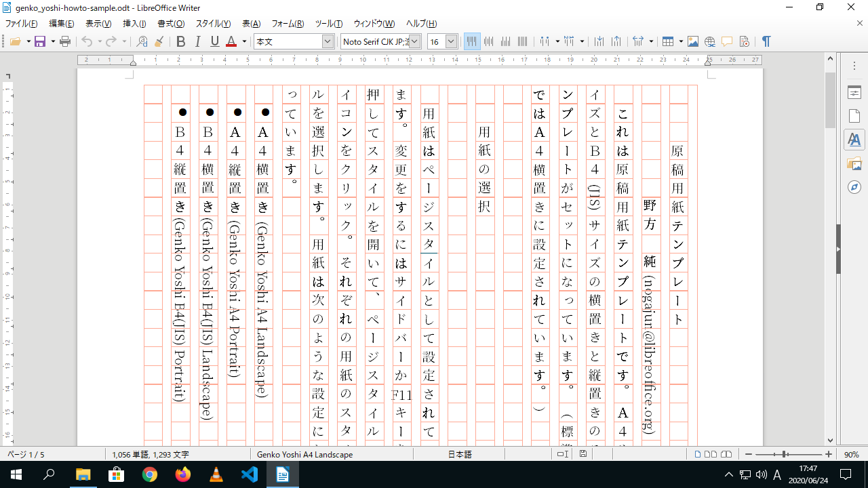Expand the font color dropdown arrow
This screenshot has width=868, height=488.
click(244, 41)
